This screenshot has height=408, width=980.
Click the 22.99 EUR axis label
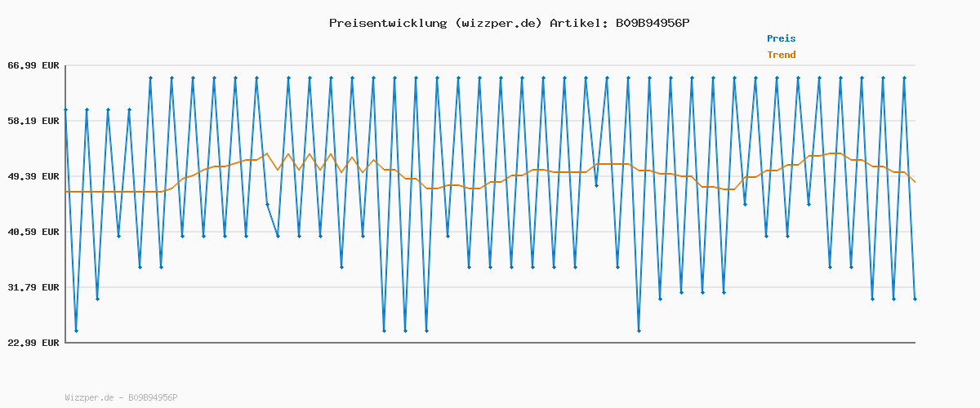(33, 343)
